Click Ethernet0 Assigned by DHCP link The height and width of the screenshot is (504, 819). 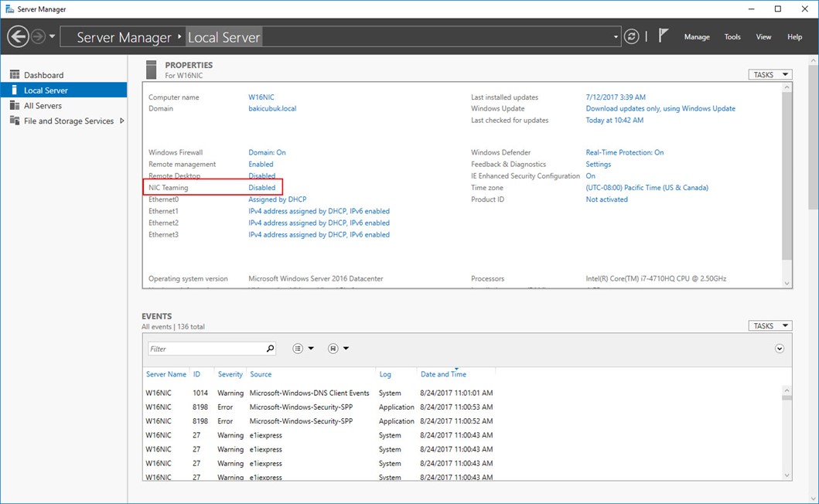(278, 199)
